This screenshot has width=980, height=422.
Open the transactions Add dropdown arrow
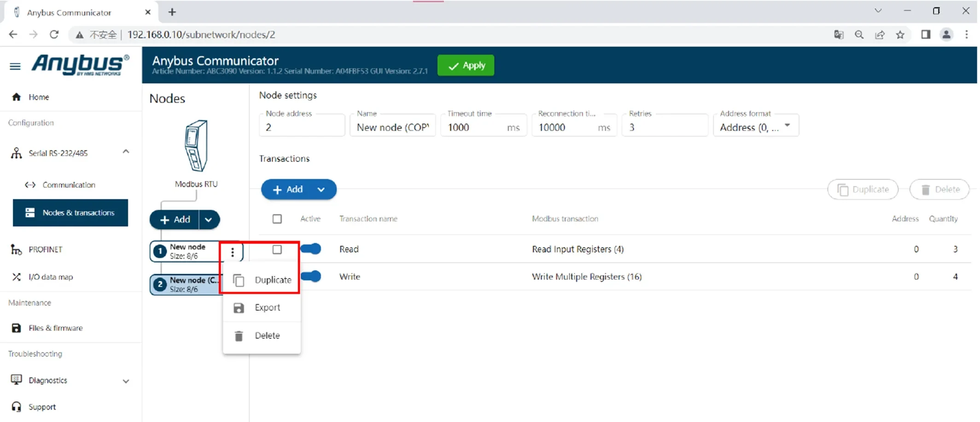point(321,190)
